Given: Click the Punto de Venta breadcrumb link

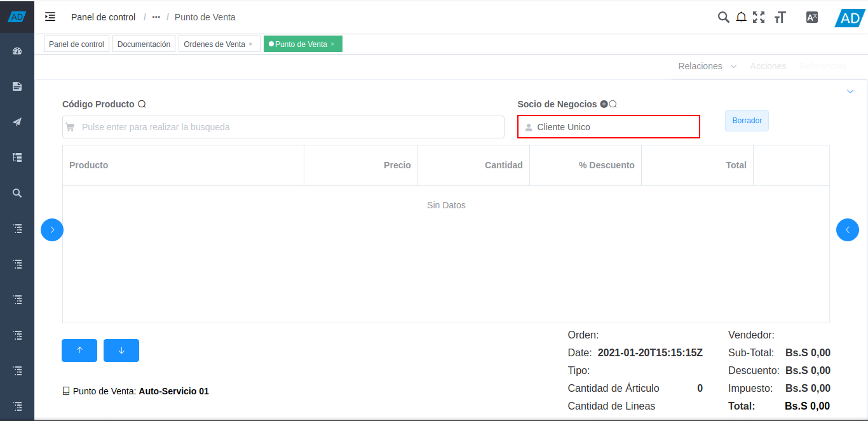Looking at the screenshot, I should [x=205, y=17].
